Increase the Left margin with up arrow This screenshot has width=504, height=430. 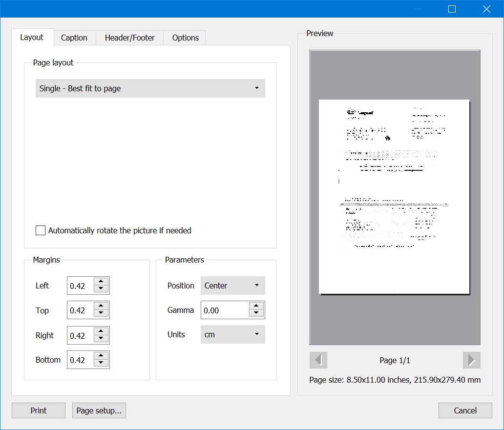101,282
